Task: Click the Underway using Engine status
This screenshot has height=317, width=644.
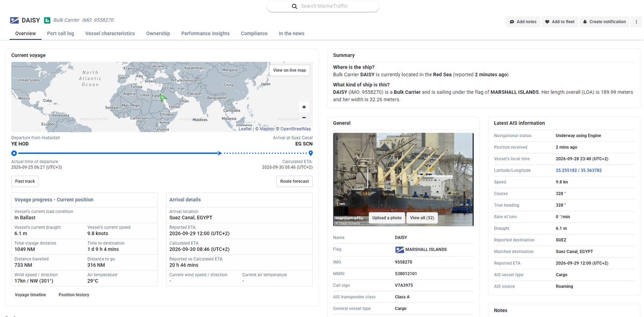Action: (x=578, y=135)
